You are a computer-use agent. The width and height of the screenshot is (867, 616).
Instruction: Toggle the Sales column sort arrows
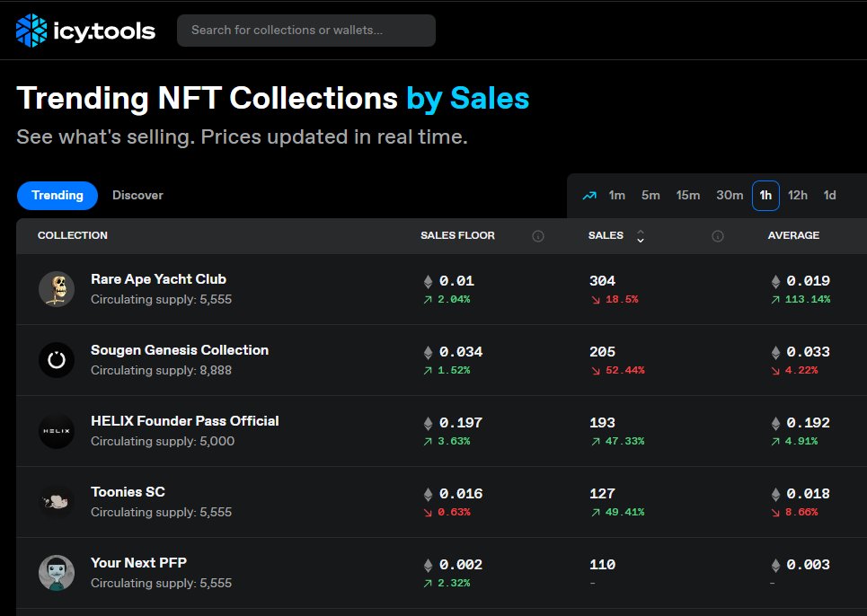click(641, 236)
